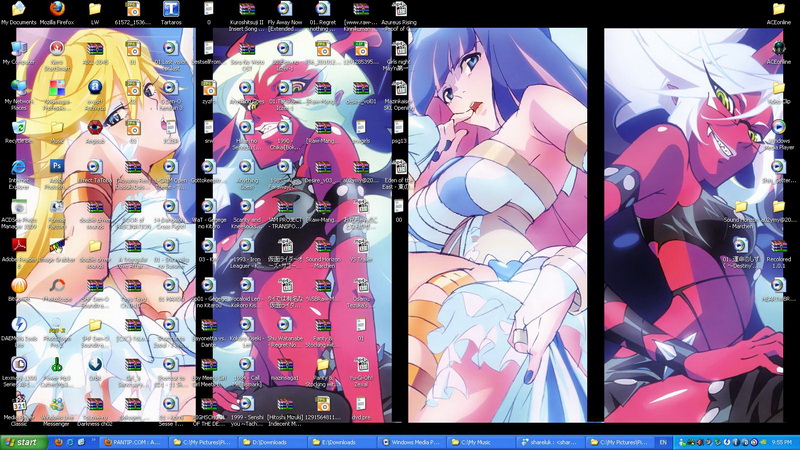Viewport: 800px width, 450px height.
Task: Open the Recolored 1.0.1 archive
Action: 779,254
